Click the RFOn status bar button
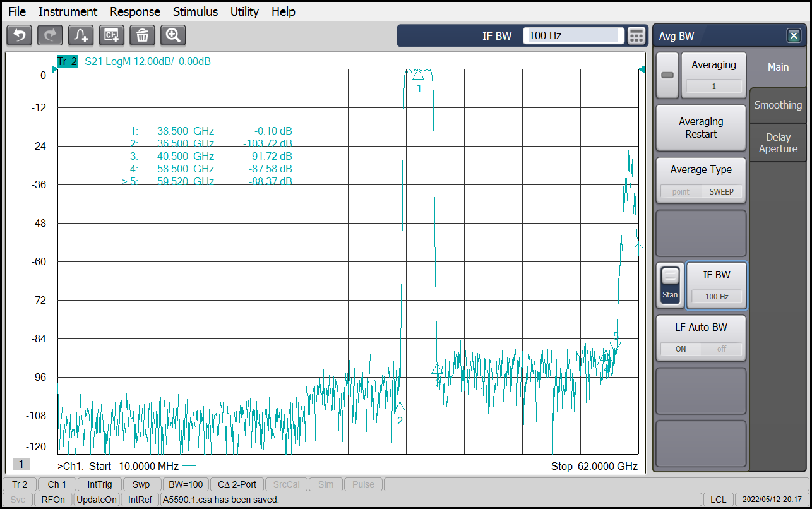Screen dimensions: 812x509 [x=53, y=500]
